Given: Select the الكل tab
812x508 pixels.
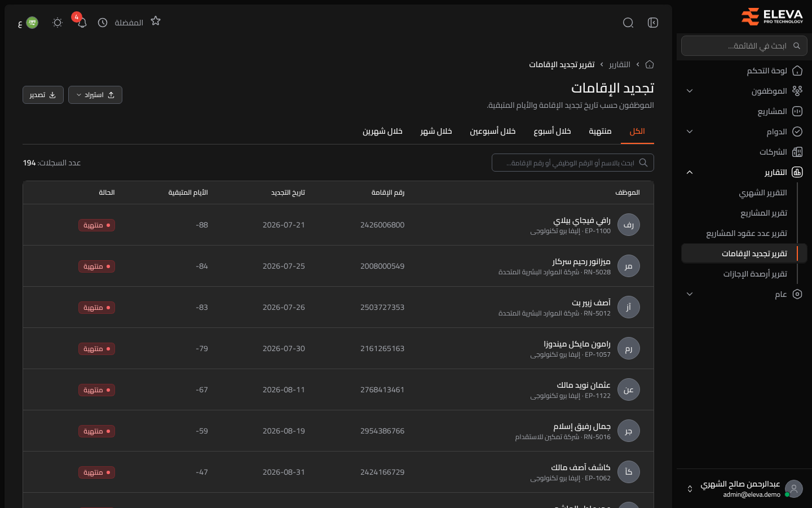Looking at the screenshot, I should pos(637,132).
